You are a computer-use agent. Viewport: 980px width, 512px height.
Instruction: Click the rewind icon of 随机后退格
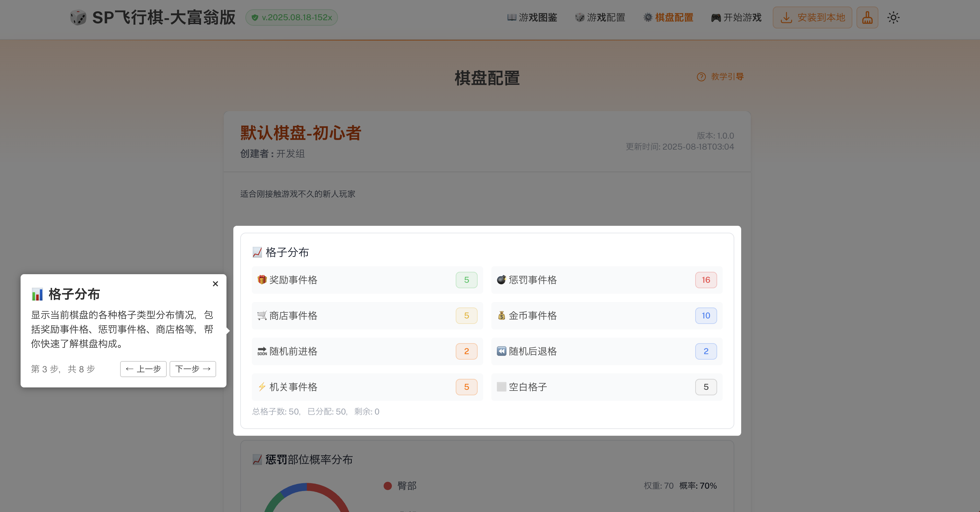[501, 351]
